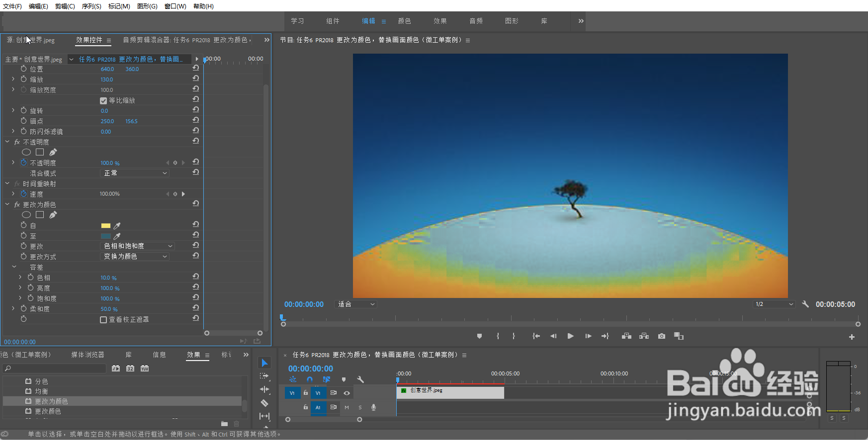
Task: Open the wrench settings in Program monitor
Action: pos(805,304)
